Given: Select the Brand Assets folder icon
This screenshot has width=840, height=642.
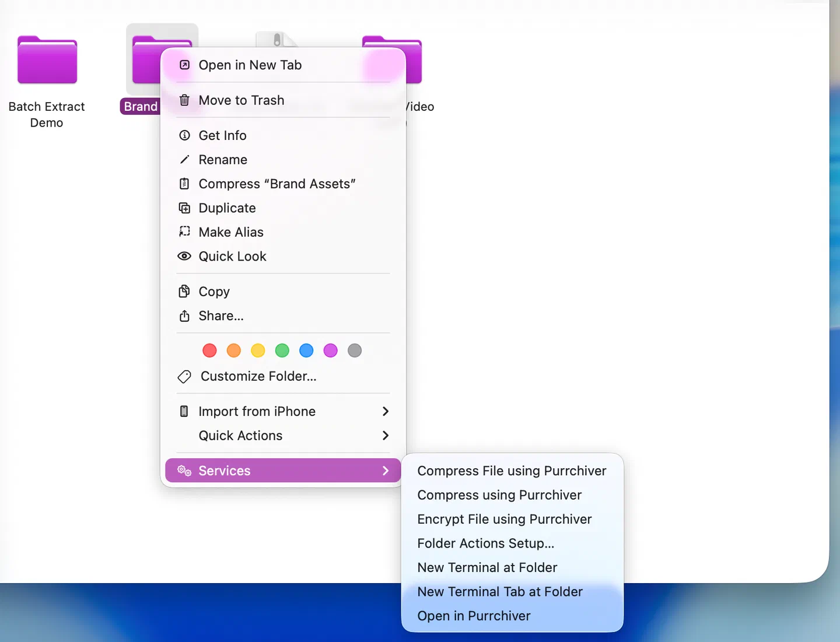Looking at the screenshot, I should point(146,59).
